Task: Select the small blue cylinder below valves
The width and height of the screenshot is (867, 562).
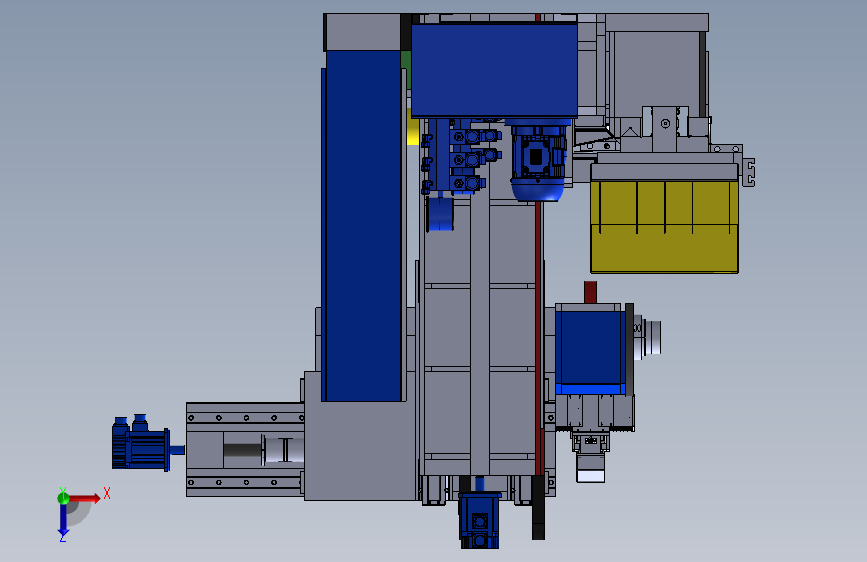Action: [440, 214]
